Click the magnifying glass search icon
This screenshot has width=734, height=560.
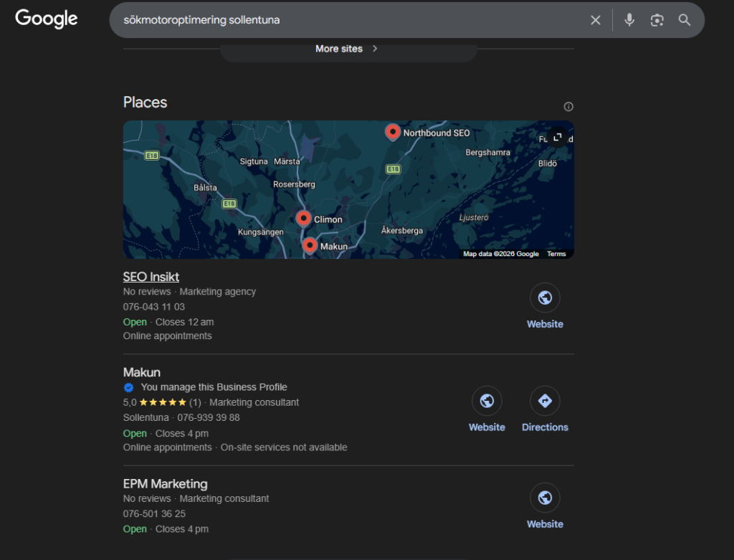tap(685, 20)
